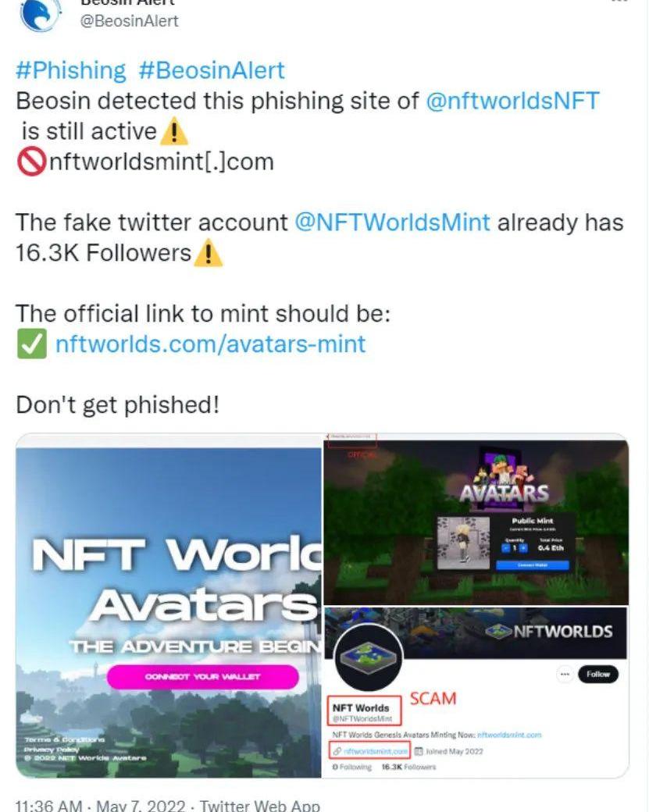Open the #BeosinAlert hashtag

(x=212, y=70)
